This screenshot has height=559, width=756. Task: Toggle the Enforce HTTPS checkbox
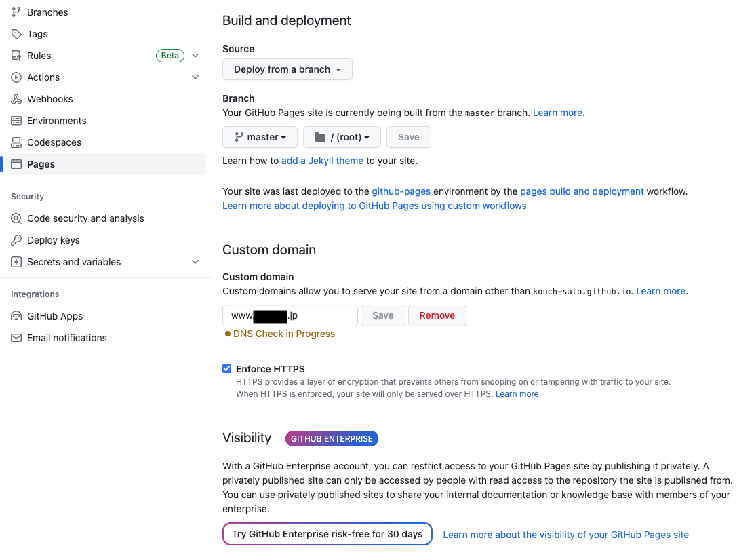coord(227,369)
